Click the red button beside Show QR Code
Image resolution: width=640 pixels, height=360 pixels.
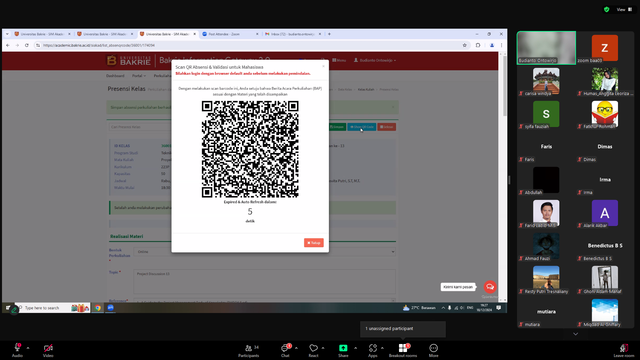(x=387, y=127)
